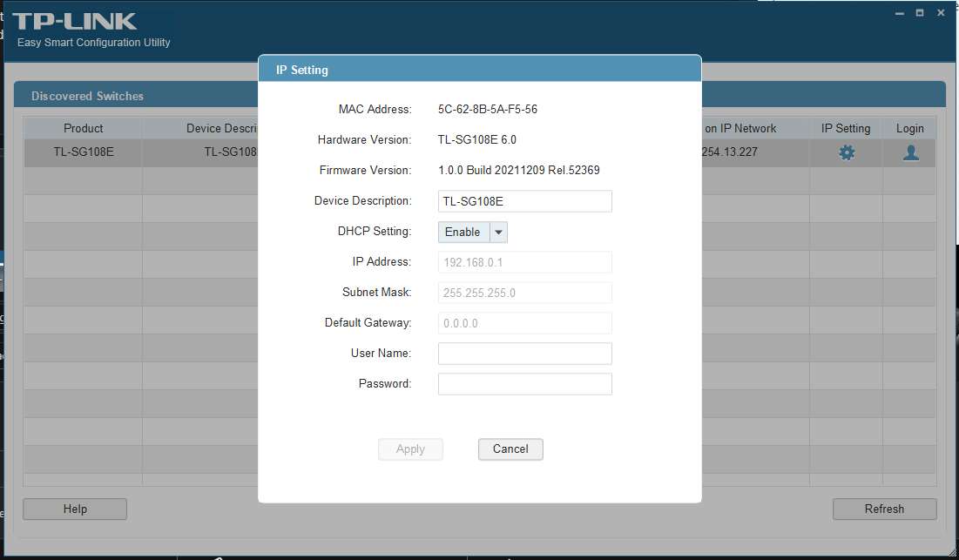Cancel the IP Setting dialog

(x=510, y=449)
